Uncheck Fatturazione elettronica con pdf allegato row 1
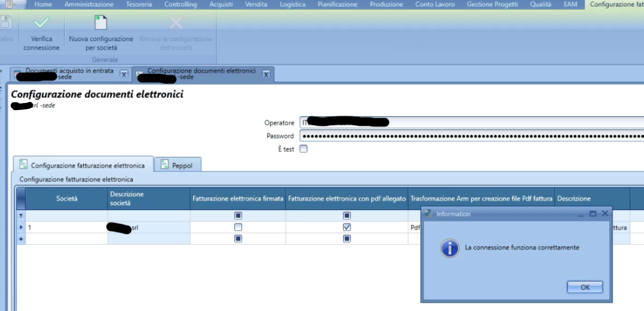The height and width of the screenshot is (311, 644). point(347,227)
